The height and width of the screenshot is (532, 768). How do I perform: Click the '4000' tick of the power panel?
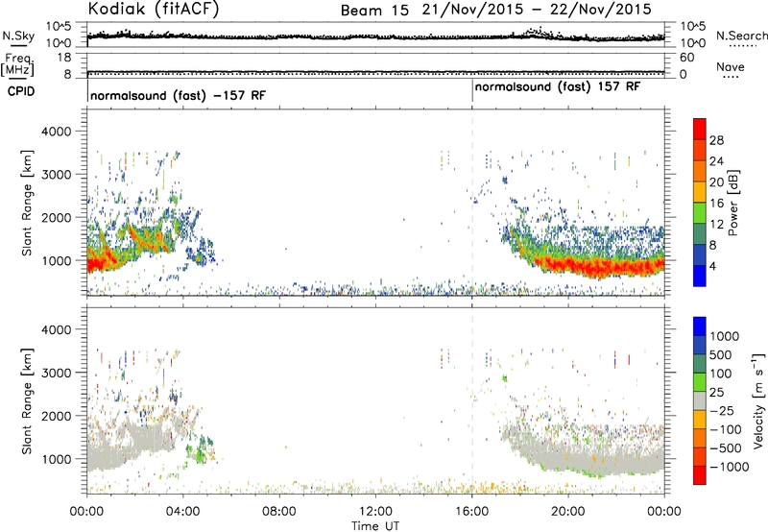coord(57,132)
